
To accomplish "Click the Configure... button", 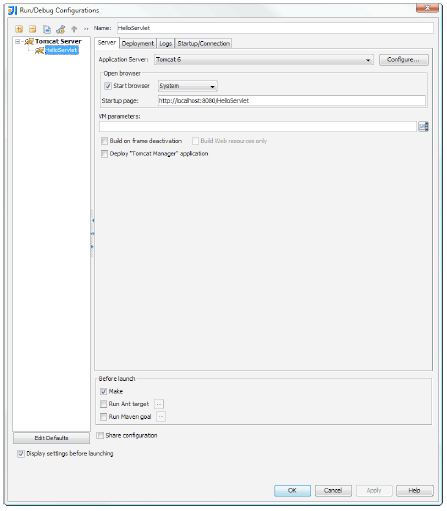I will click(x=404, y=60).
